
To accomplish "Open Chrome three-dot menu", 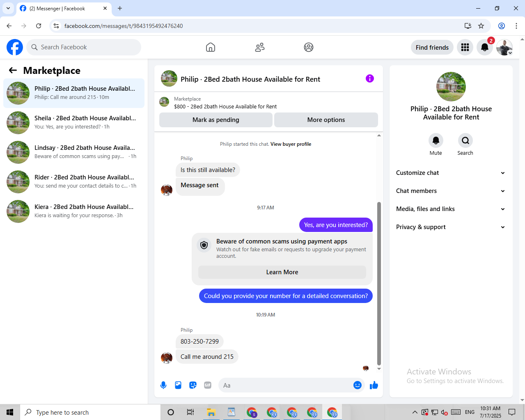I will click(x=516, y=26).
